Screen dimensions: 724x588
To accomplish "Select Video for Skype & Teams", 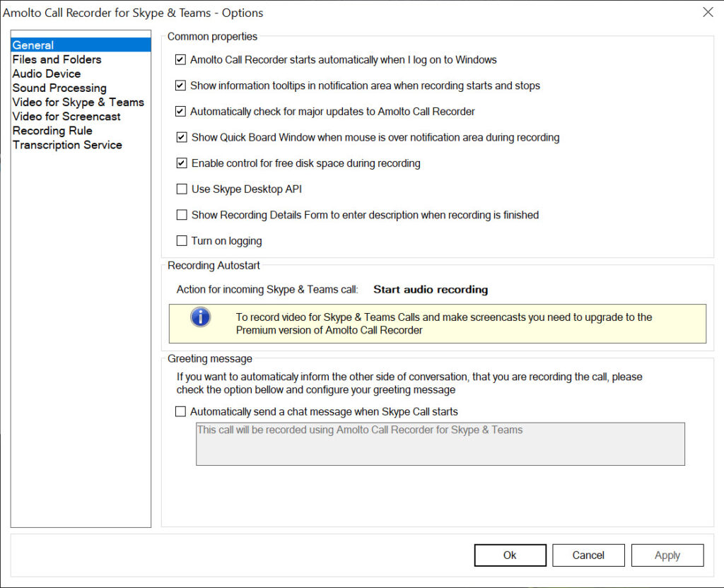I will 78,102.
